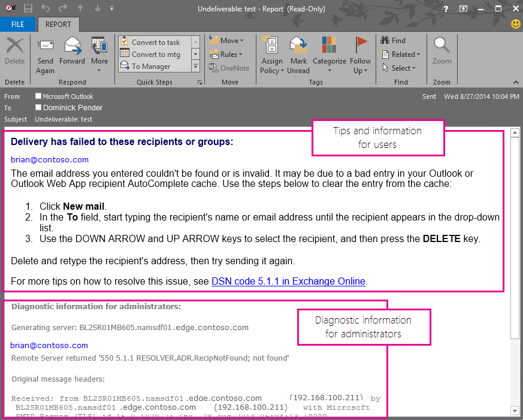Open Quick Steps dialog launcher
Screen dimensions: 523x420
tap(199, 82)
